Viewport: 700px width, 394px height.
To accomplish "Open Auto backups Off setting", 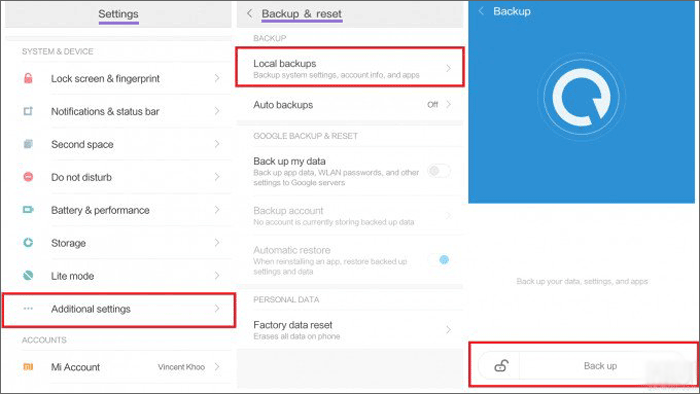I will click(x=350, y=105).
